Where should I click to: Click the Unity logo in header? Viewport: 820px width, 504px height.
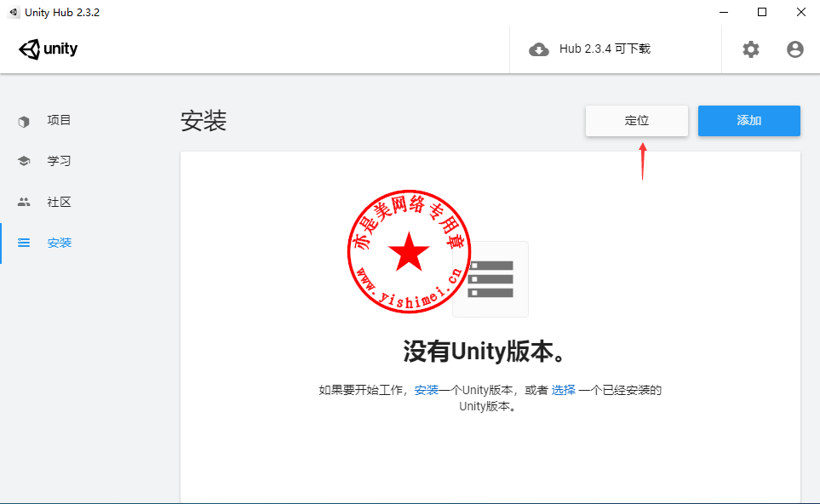(49, 49)
